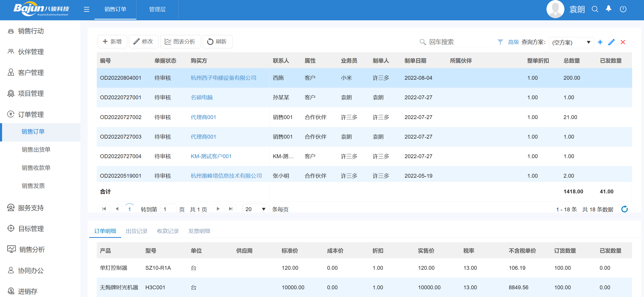
Task: Open the 名硕电脑 customer link
Action: click(x=202, y=97)
